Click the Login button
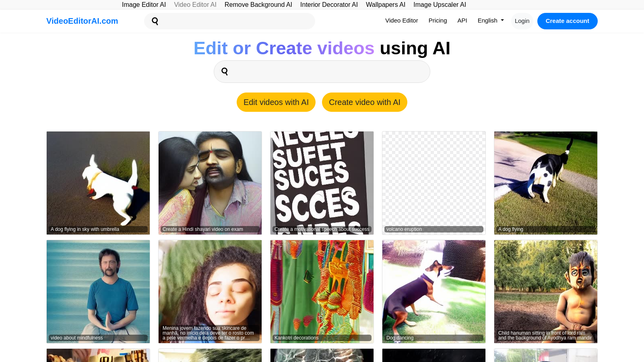Image resolution: width=644 pixels, height=362 pixels. tap(522, 21)
